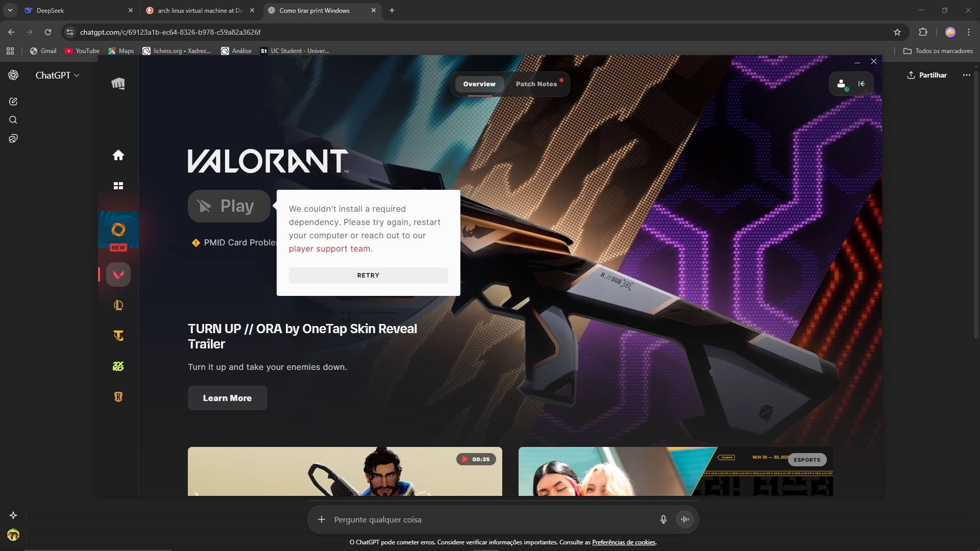
Task: Expand the browser tab search chevron
Action: 10,10
